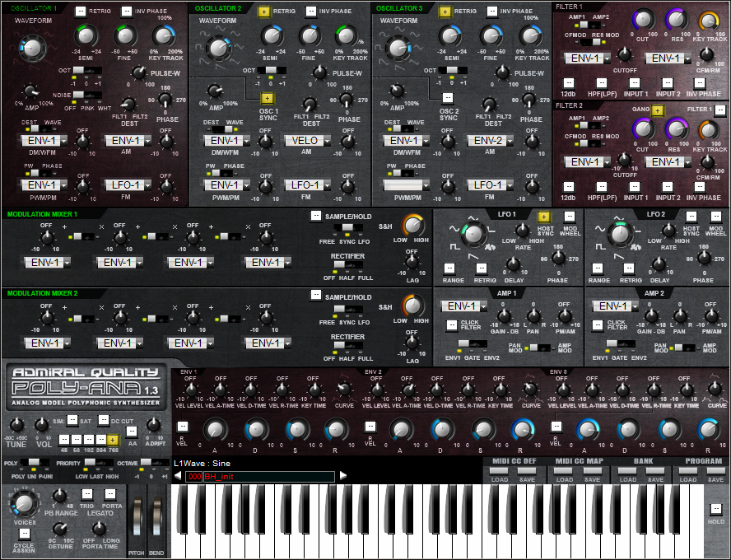Click the LFO 2 RATE knob
The image size is (731, 560).
coord(668,231)
